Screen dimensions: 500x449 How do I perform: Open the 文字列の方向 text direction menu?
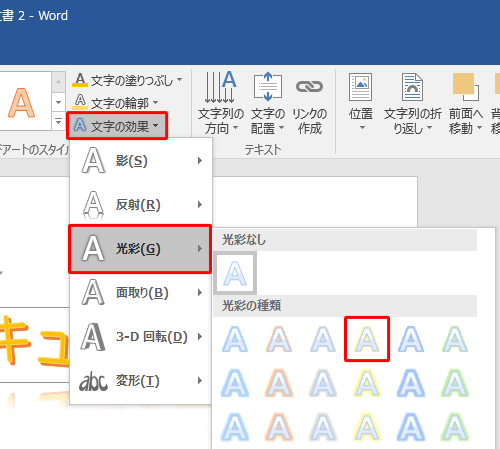point(220,103)
